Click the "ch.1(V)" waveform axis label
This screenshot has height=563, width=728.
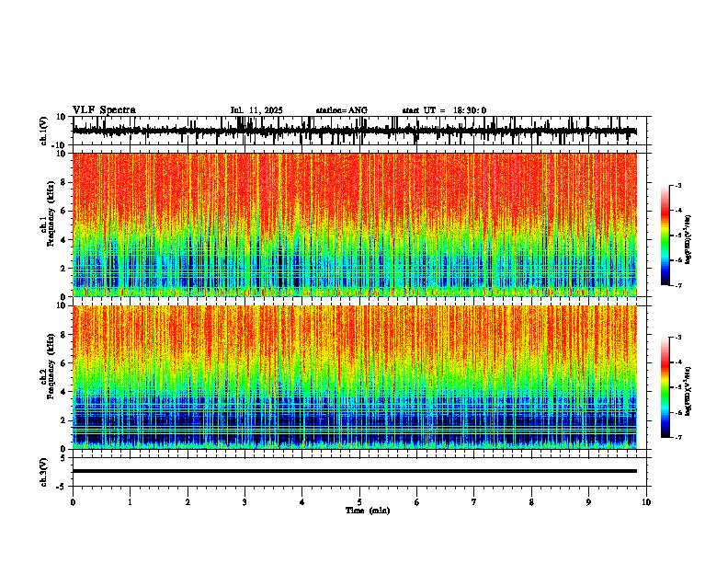pos(44,131)
